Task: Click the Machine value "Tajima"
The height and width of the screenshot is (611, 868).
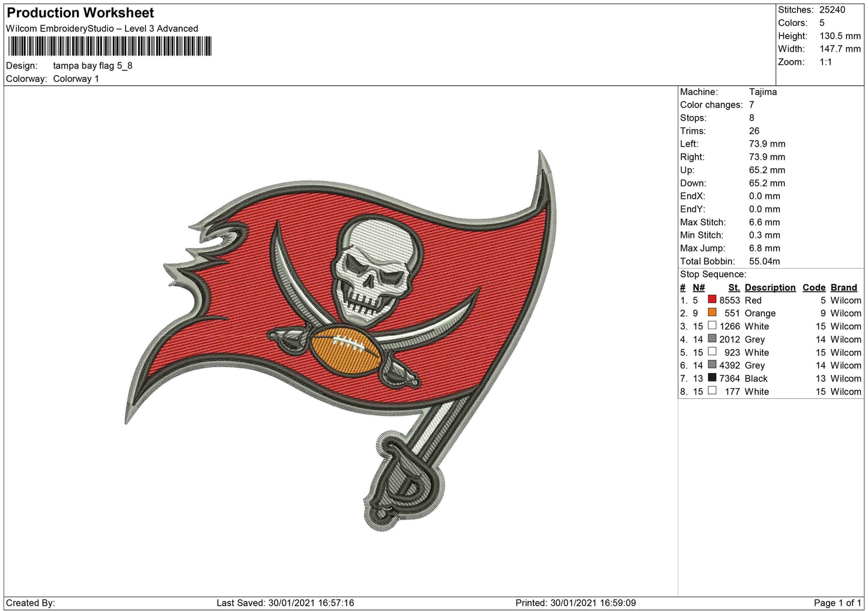Action: 763,92
